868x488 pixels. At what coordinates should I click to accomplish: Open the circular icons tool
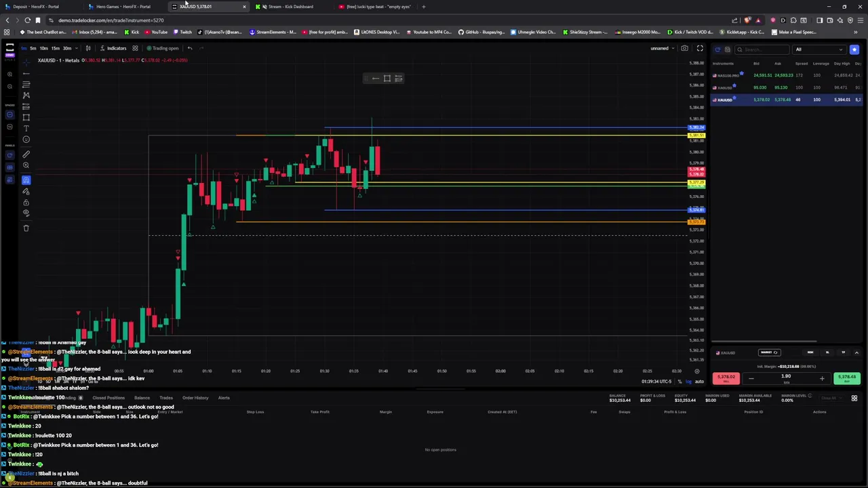coord(26,140)
